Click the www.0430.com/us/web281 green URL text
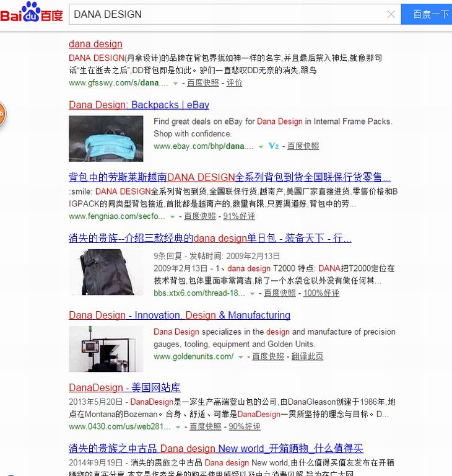Image resolution: width=452 pixels, height=476 pixels. [120, 426]
